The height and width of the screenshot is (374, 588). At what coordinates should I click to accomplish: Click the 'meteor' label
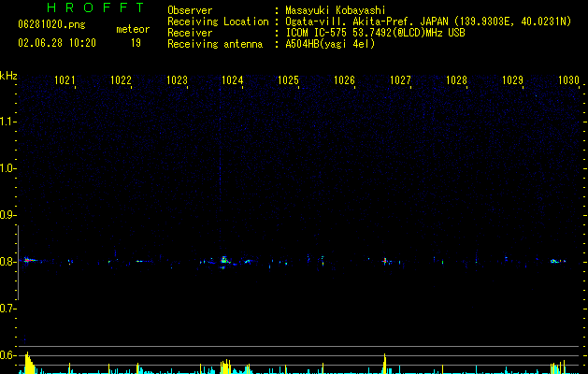tap(133, 29)
